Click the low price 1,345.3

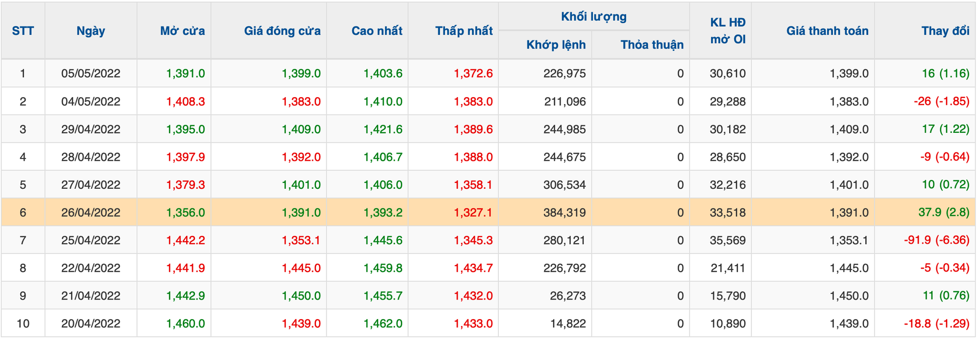[x=473, y=240]
